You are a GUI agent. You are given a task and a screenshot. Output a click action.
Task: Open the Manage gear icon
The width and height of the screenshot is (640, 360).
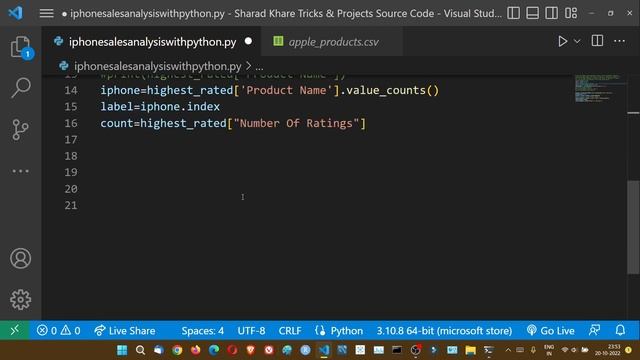(20, 300)
